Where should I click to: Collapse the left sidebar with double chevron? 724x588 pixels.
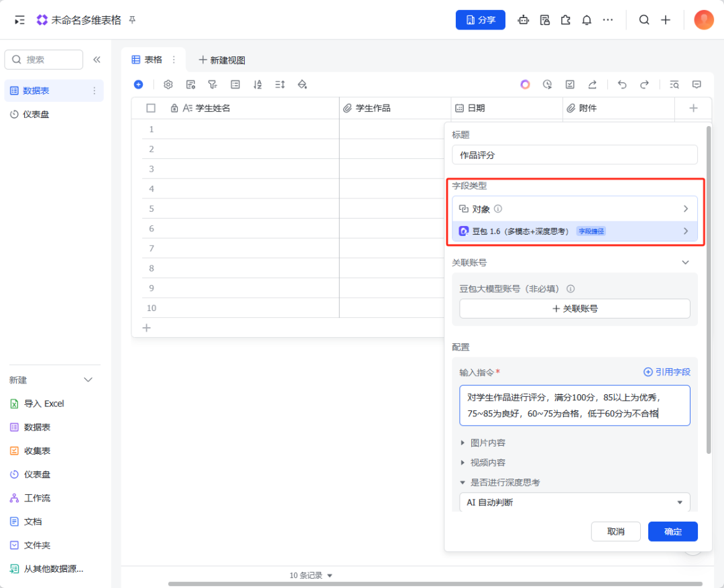(97, 60)
